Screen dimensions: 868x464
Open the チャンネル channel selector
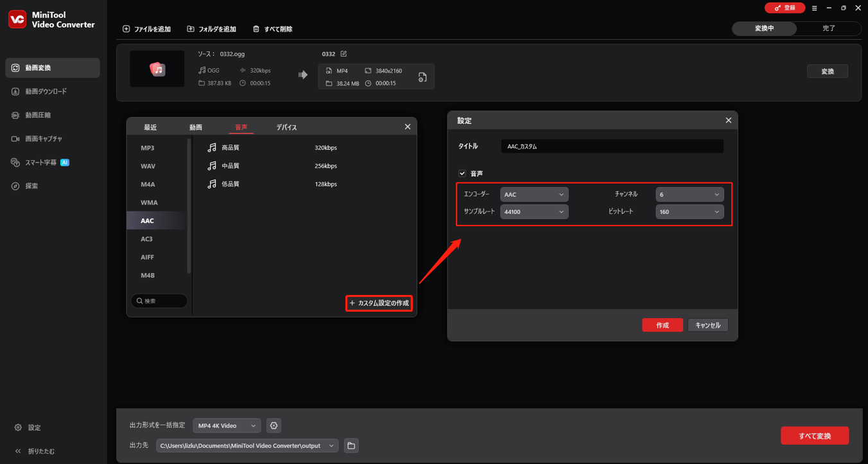tap(689, 193)
